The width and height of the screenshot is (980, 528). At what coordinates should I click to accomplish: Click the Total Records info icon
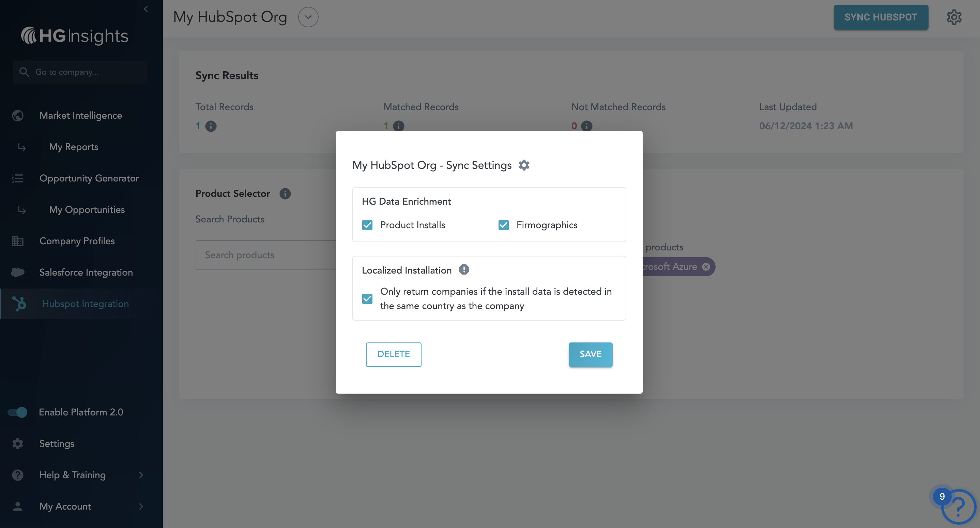[211, 126]
